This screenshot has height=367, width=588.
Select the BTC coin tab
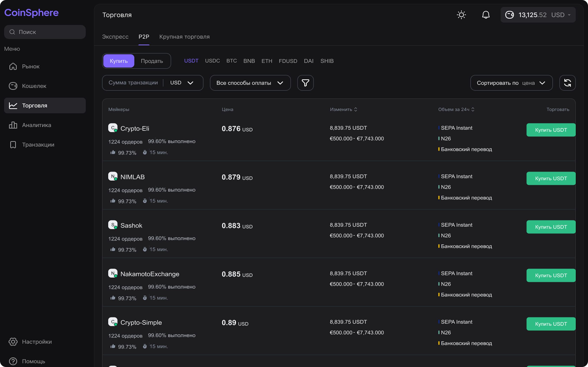(232, 61)
